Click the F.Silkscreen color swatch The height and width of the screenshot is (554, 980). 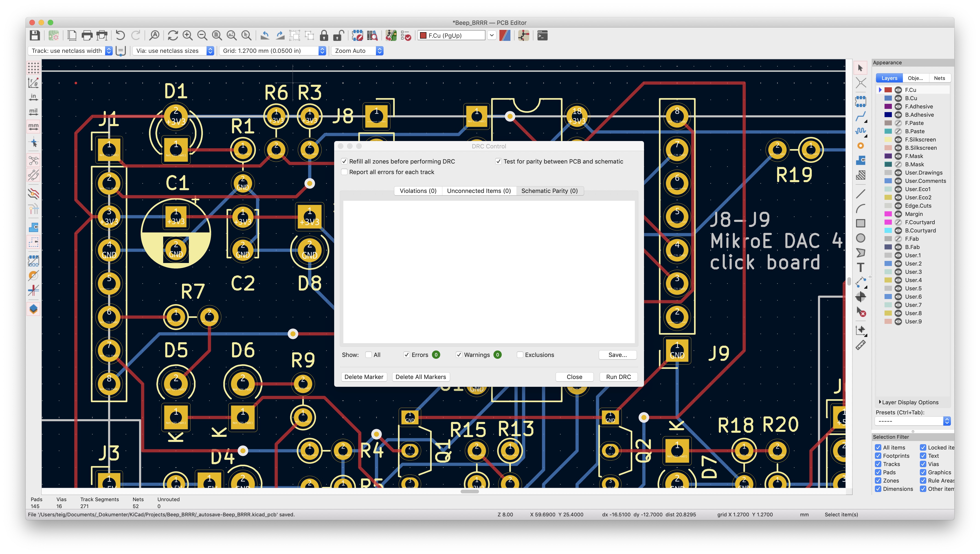[x=888, y=140]
